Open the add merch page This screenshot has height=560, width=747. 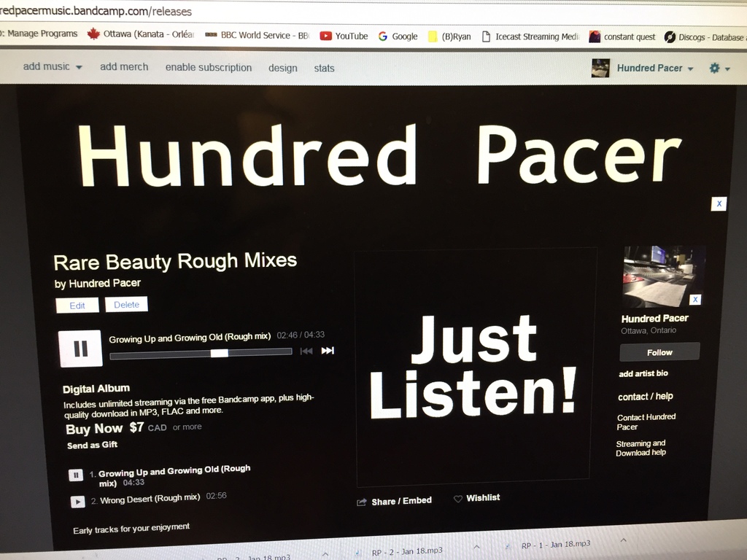pos(124,67)
